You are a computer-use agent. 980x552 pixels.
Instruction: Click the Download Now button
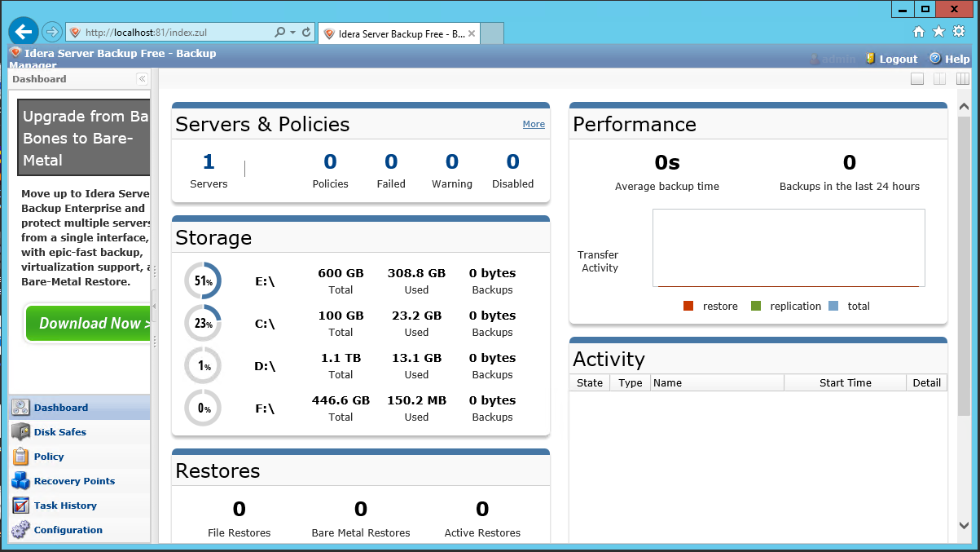tap(90, 323)
